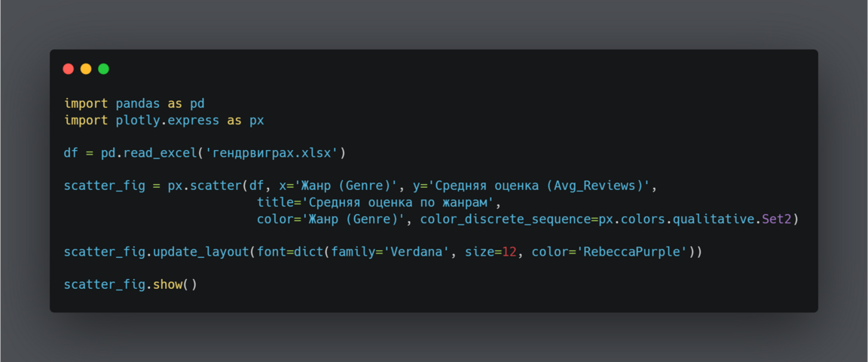The image size is (868, 362).
Task: Click the df variable at assignment line start
Action: (71, 153)
